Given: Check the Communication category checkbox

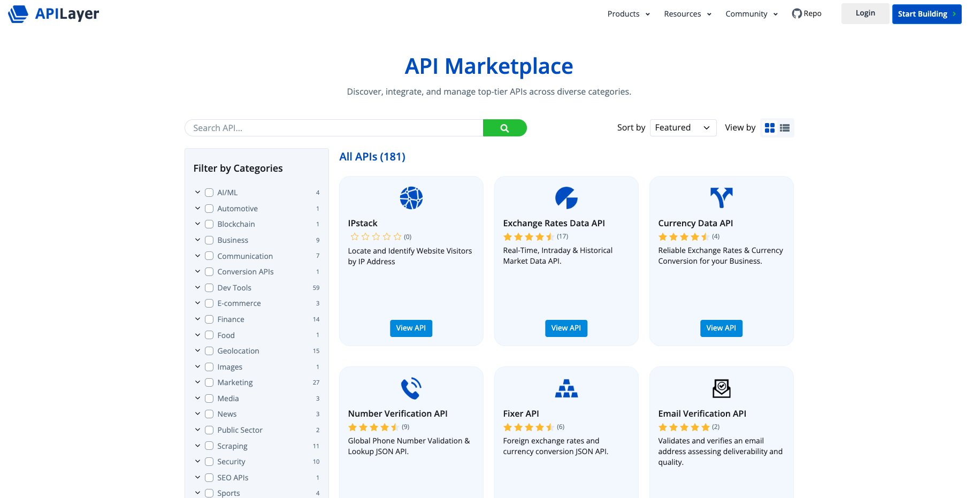Looking at the screenshot, I should click(x=209, y=256).
